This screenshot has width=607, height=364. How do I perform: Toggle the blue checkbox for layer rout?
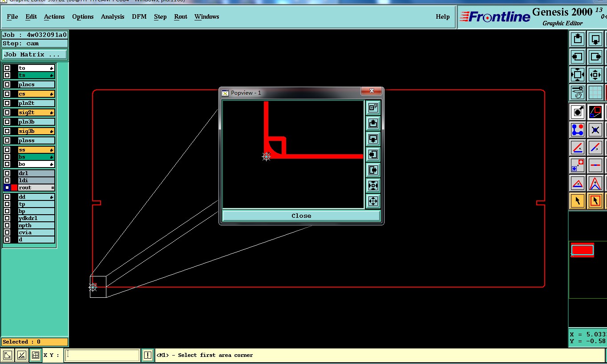(x=7, y=188)
